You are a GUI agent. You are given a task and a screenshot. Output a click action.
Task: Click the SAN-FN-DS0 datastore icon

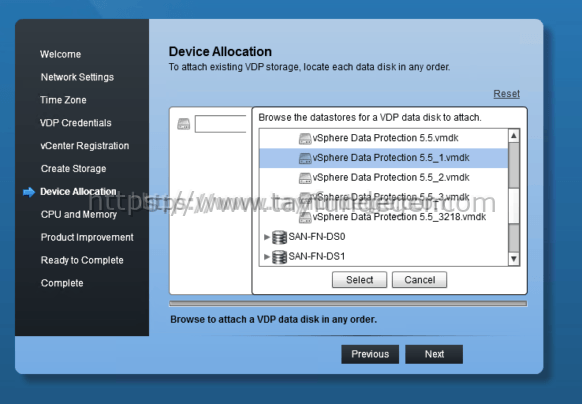pos(279,237)
